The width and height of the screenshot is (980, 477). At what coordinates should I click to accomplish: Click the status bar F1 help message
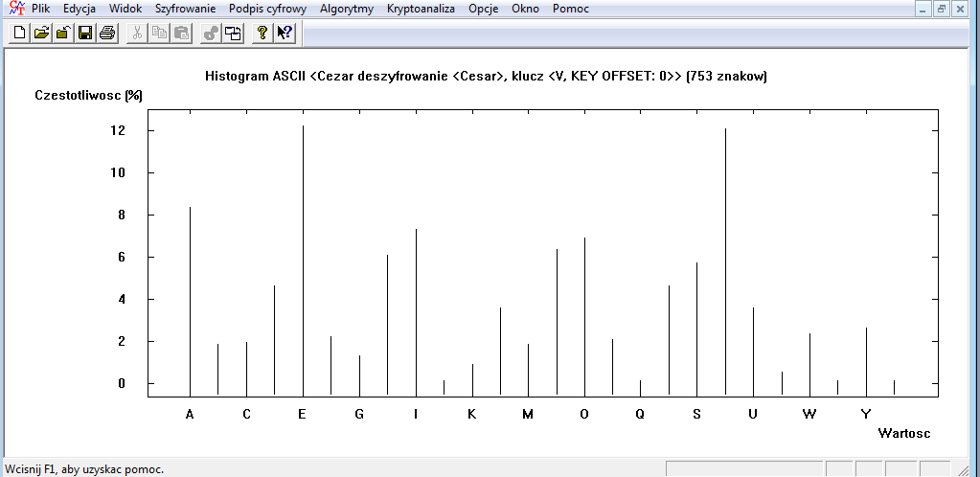(x=83, y=469)
